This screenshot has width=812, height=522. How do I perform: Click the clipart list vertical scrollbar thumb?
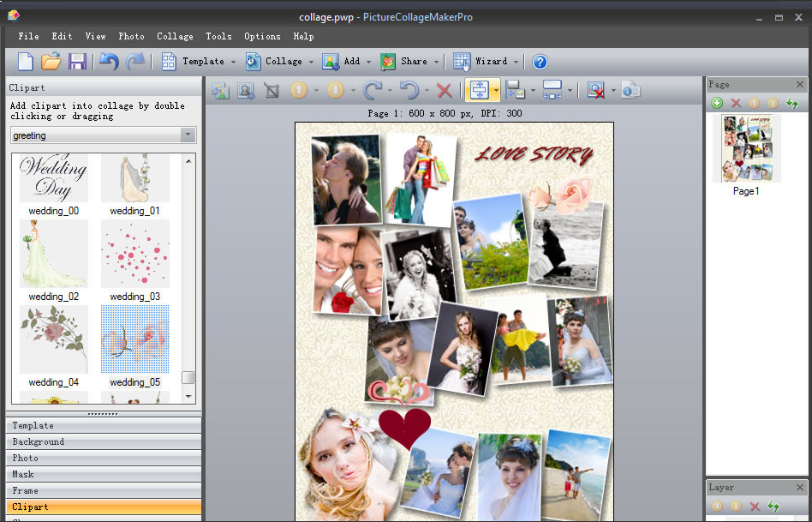point(188,377)
